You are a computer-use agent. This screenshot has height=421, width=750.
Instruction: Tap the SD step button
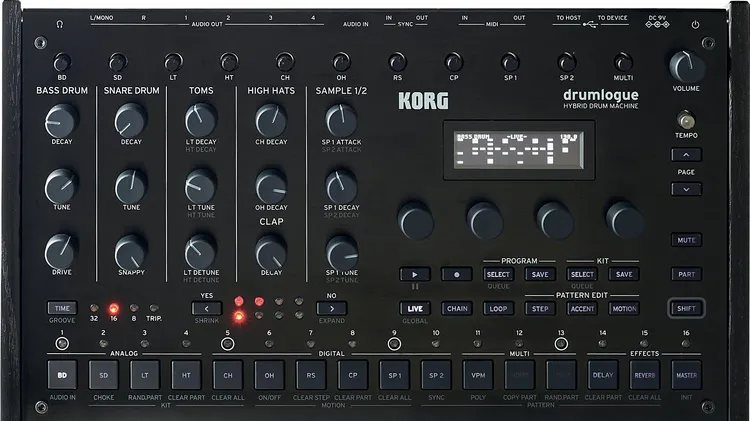(x=104, y=375)
